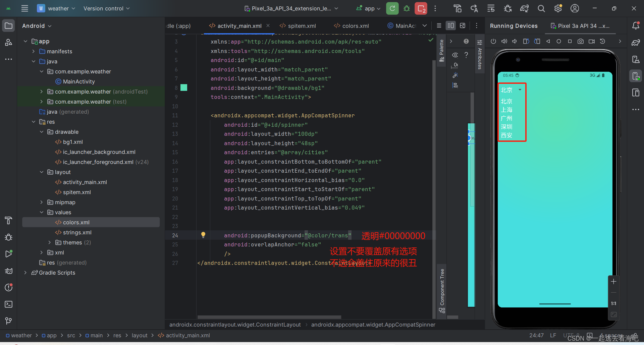
Task: Open Terminal tool window
Action: (x=8, y=304)
